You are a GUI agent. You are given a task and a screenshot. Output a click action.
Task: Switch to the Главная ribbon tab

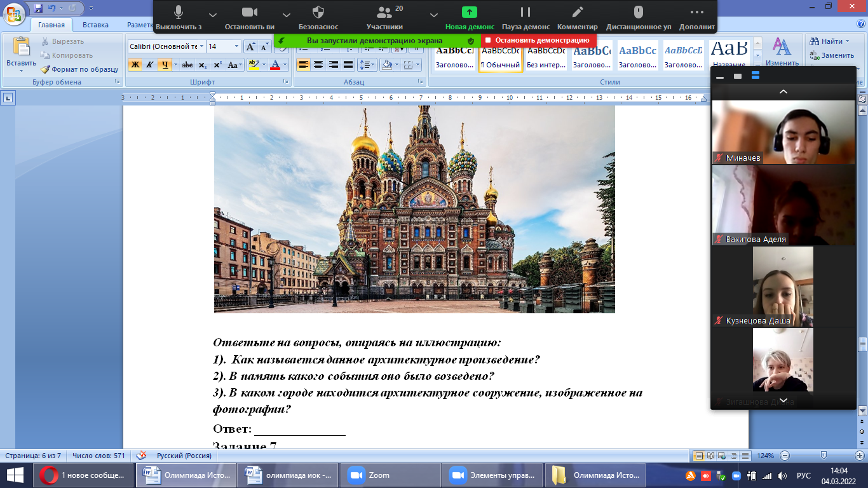[x=51, y=25]
